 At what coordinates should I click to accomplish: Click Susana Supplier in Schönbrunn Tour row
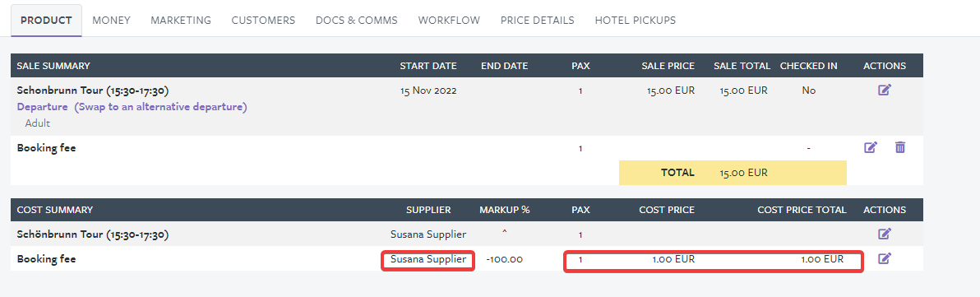pos(428,234)
